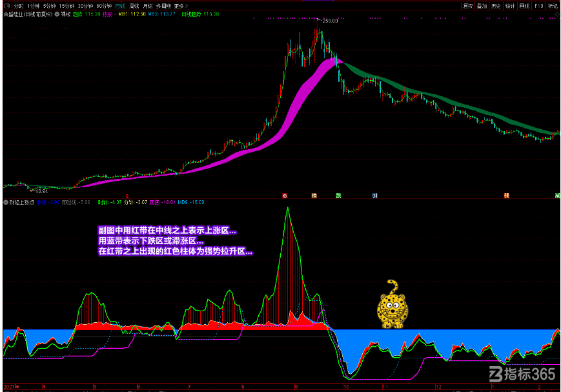Click the 日线趋势 115.28 value
Viewport: 561px width, 392px height.
point(200,14)
